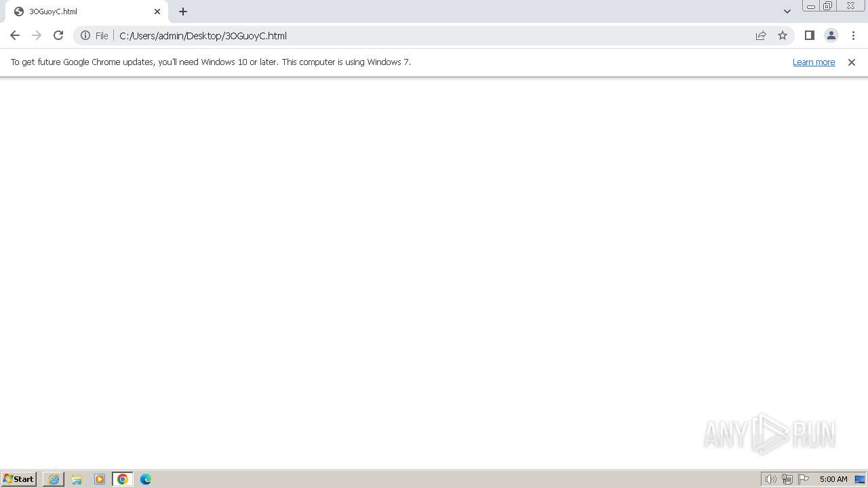Bookmark this tab with the star icon
The width and height of the screenshot is (868, 488).
[x=783, y=35]
